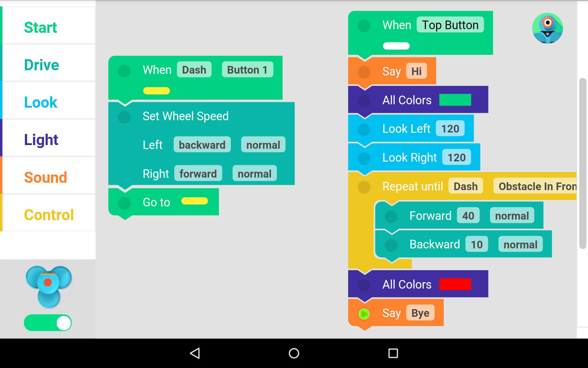The image size is (588, 368).
Task: Click the Start category icon in sidebar
Action: coord(48,26)
